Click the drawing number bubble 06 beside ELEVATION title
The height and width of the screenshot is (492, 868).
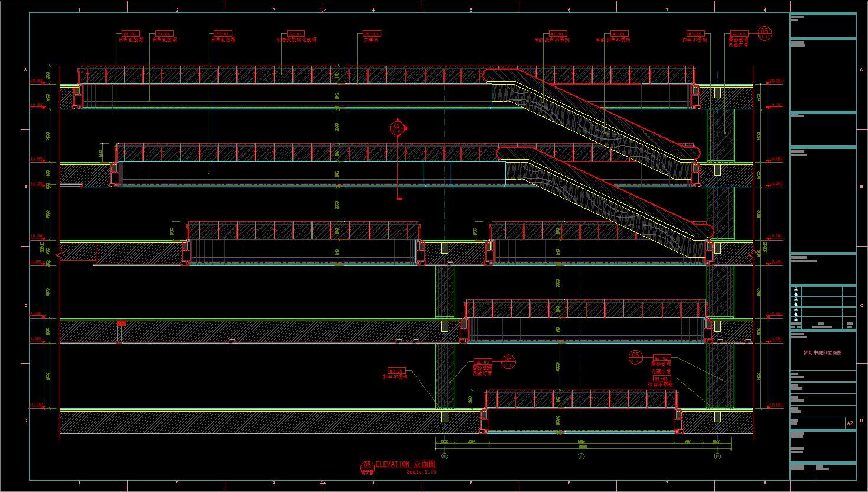tap(367, 467)
